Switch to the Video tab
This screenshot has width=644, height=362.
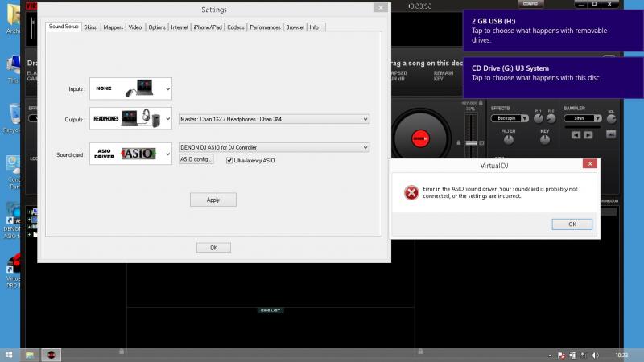[135, 27]
